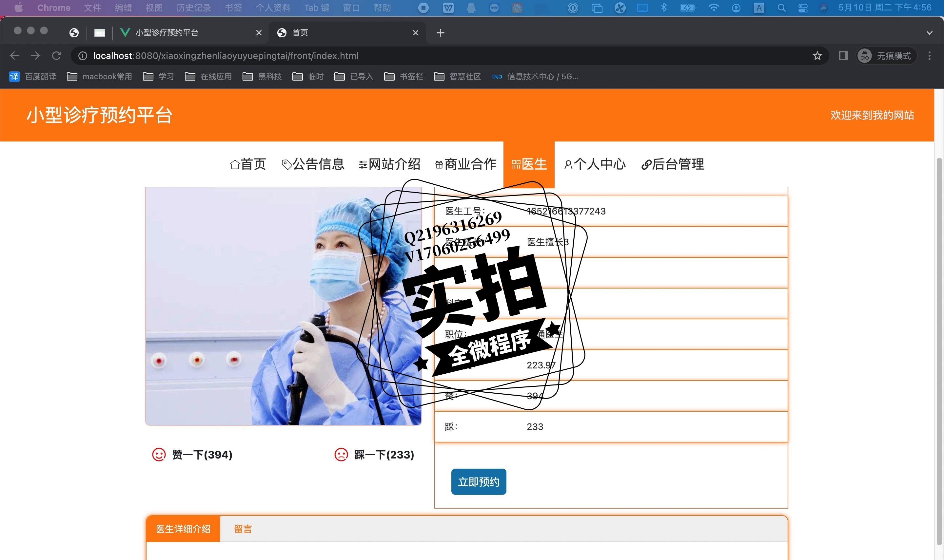Click the battery status icon
944x560 pixels.
(688, 8)
